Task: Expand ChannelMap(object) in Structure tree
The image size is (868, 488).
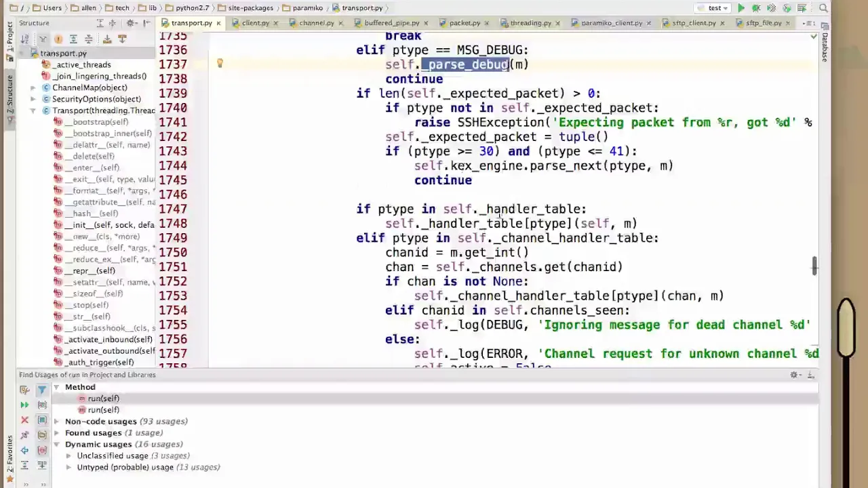Action: tap(33, 88)
